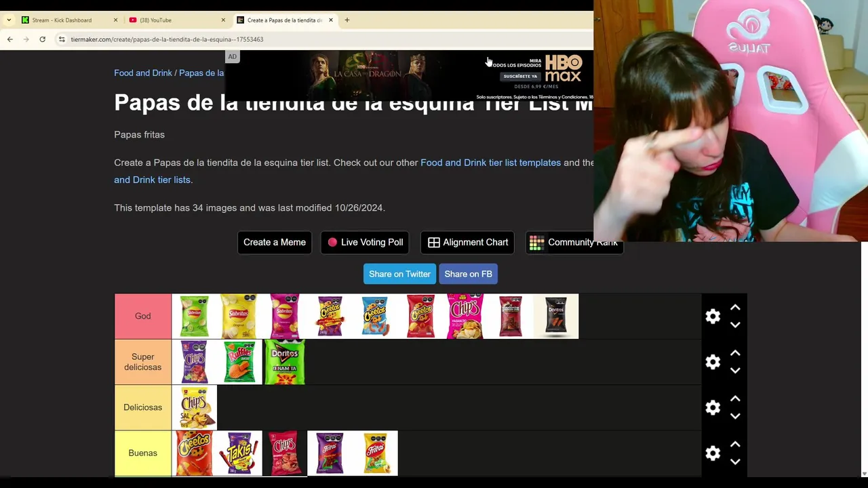Select green Ruffles bag in Super deliciosas
The width and height of the screenshot is (868, 488).
(x=239, y=362)
